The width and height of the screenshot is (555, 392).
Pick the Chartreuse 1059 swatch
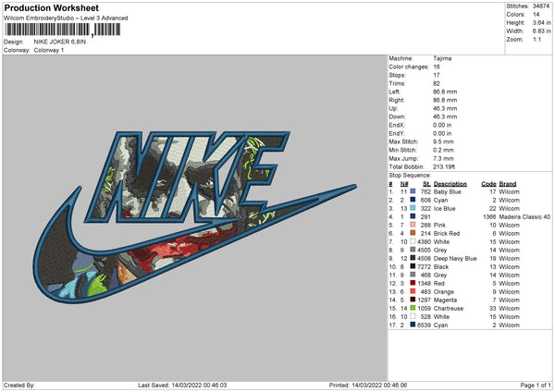click(413, 308)
